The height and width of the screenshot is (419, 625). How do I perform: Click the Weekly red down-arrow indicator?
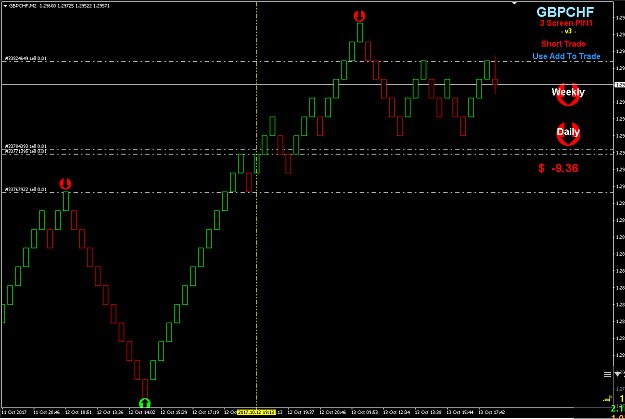point(568,94)
